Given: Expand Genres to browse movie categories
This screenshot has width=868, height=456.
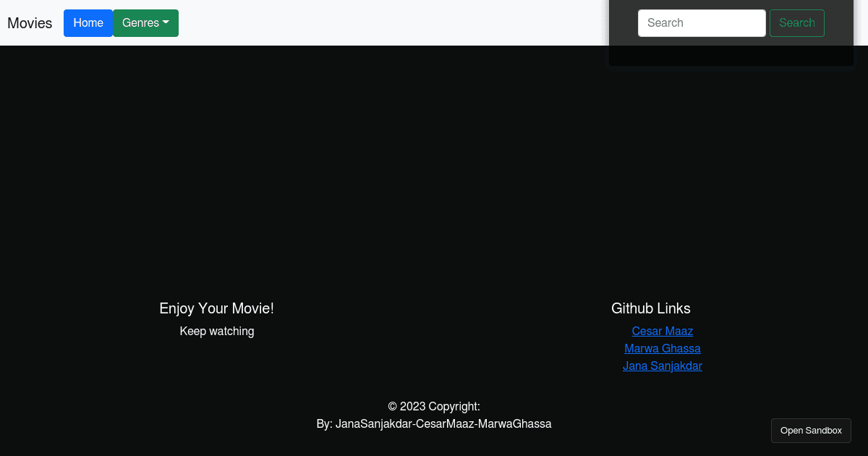Looking at the screenshot, I should coord(145,22).
